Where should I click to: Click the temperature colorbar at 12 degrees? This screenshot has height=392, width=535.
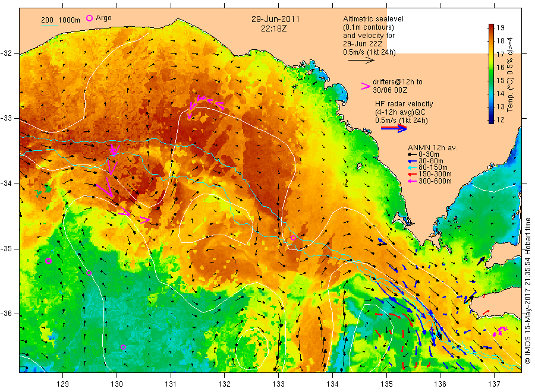(x=491, y=120)
